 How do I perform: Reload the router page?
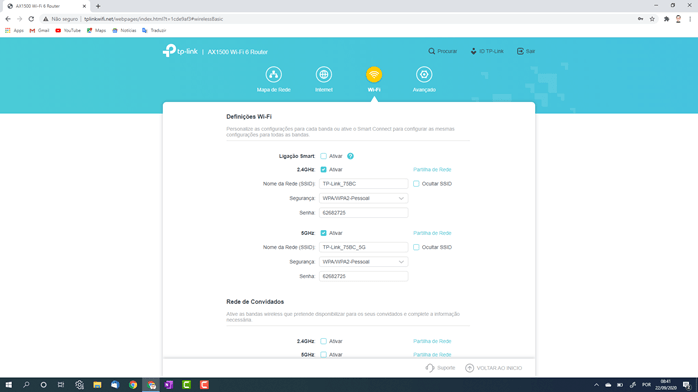click(31, 19)
